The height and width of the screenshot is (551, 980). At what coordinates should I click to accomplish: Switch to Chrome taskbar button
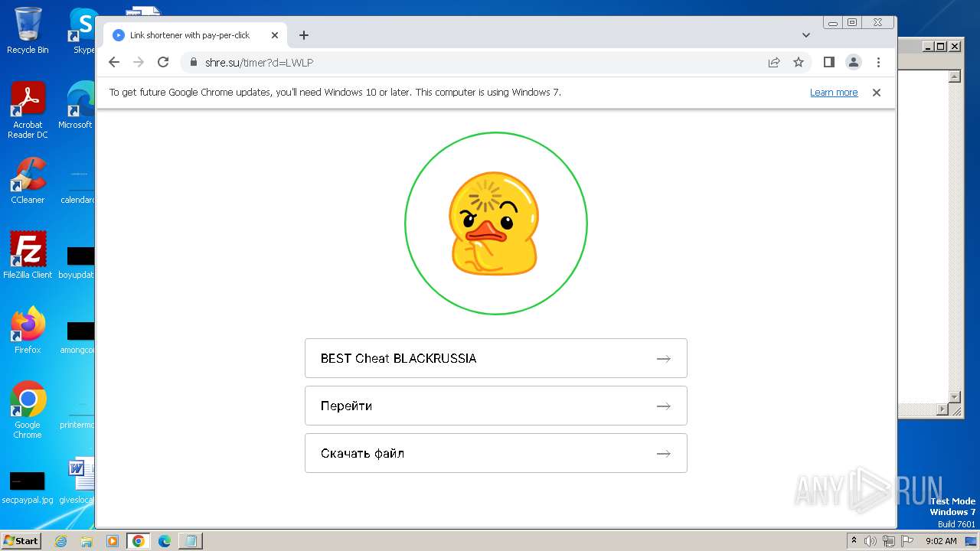pos(139,541)
